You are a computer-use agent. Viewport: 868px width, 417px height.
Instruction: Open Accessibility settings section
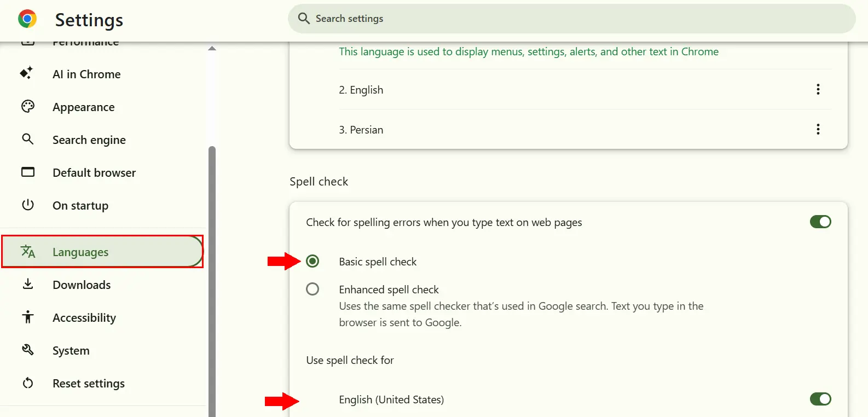(x=103, y=317)
